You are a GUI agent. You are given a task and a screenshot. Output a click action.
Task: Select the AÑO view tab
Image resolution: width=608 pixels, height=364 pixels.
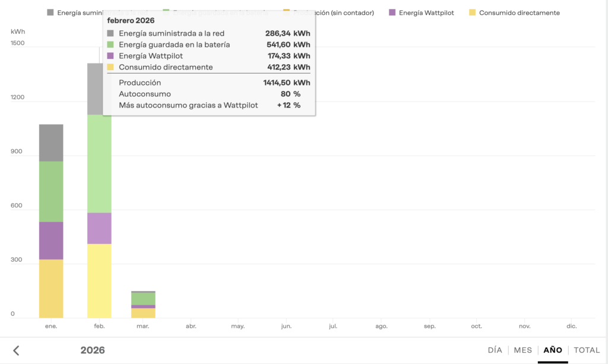point(553,350)
